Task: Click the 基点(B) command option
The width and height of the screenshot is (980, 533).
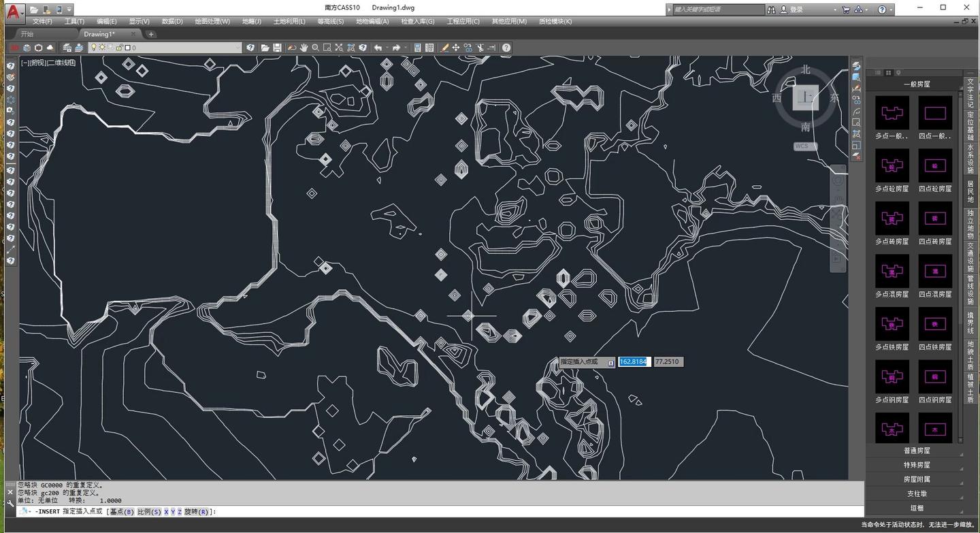Action: point(122,511)
